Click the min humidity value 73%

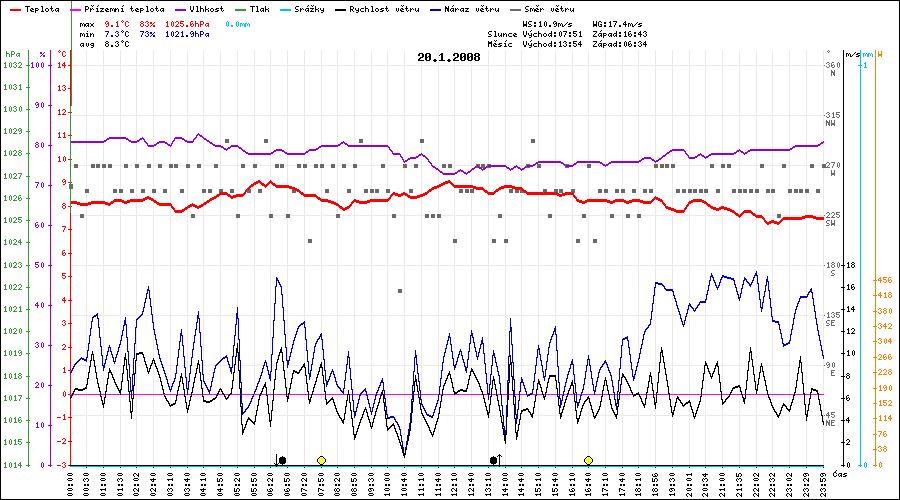pos(147,34)
